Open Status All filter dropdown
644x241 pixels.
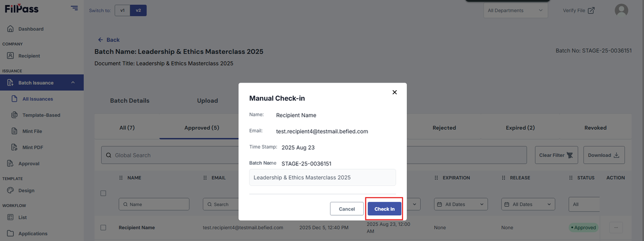pyautogui.click(x=584, y=205)
